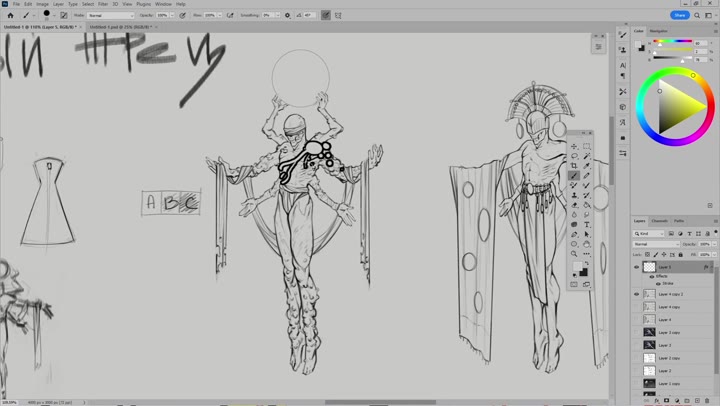720x406 pixels.
Task: Select the Pen tool
Action: click(574, 234)
